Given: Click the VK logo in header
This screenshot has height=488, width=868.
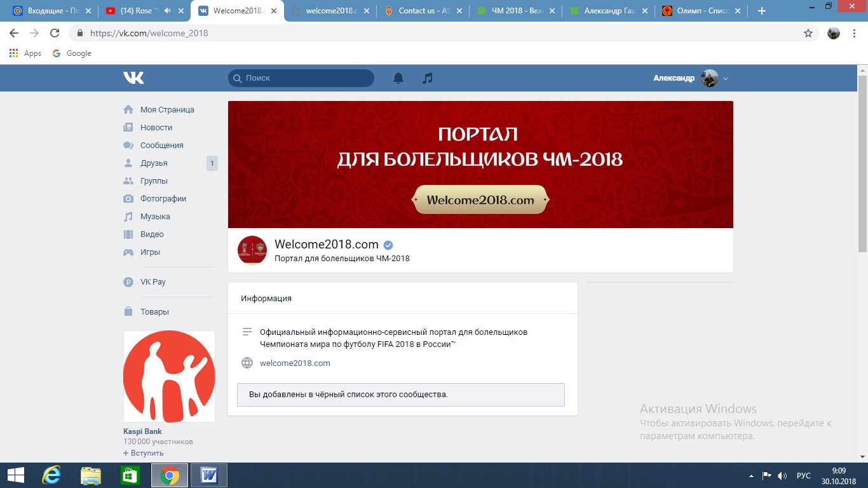Looking at the screenshot, I should point(133,78).
